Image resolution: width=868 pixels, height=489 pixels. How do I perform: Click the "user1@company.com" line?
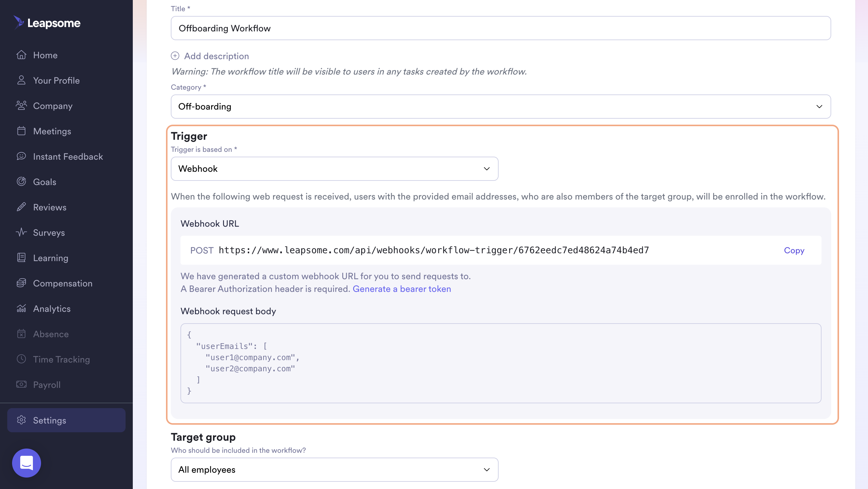click(252, 357)
